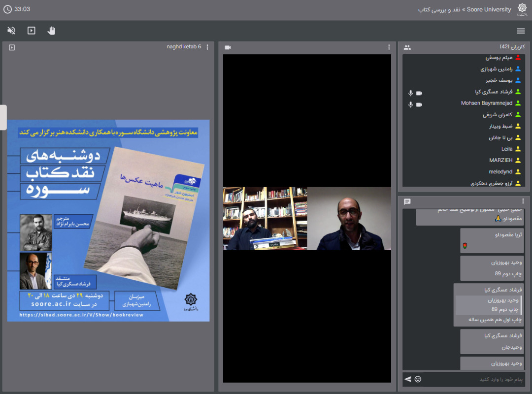
Task: Click green avatar icon of Mohsen Bayramnejad
Action: tap(518, 103)
